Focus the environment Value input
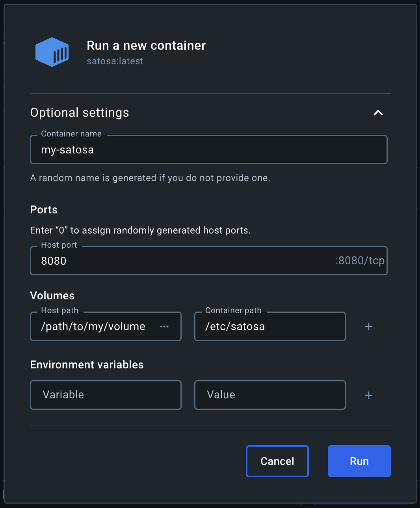 [x=270, y=395]
